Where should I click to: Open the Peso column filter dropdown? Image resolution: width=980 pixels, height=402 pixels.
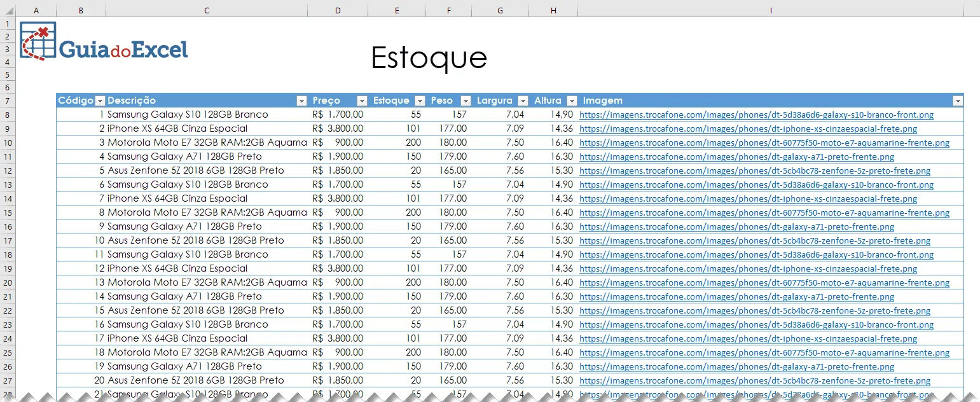[x=466, y=100]
